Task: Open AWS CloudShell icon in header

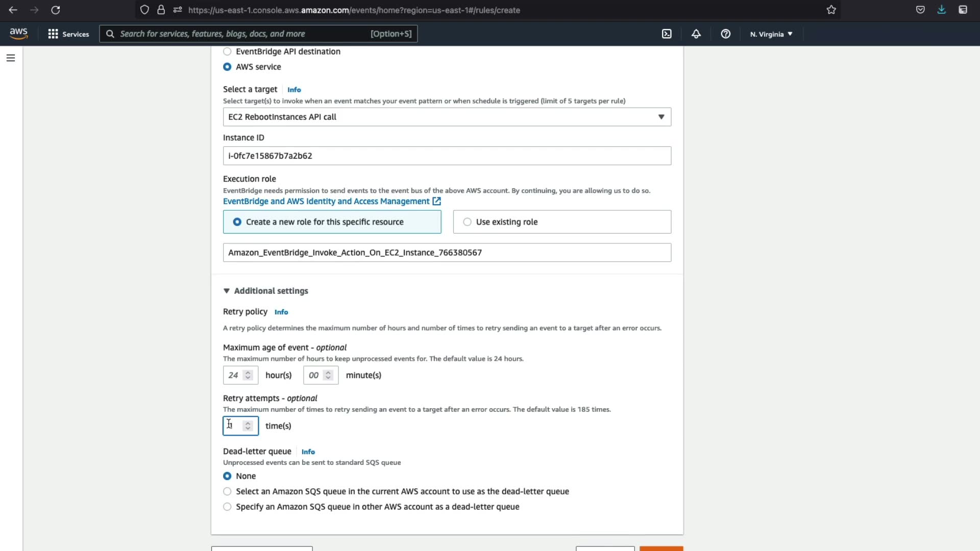Action: tap(667, 34)
